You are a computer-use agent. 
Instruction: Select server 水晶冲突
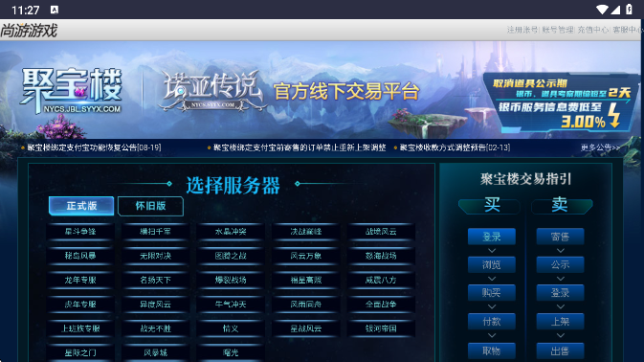tap(231, 232)
